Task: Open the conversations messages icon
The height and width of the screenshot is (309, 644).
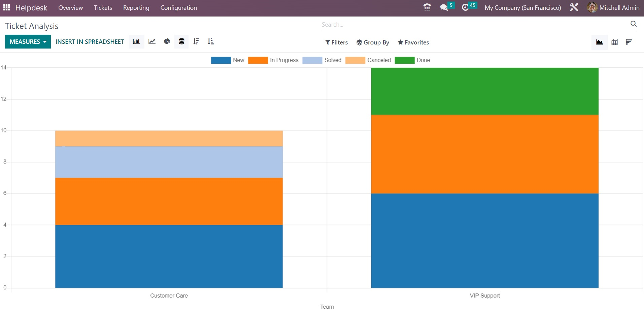Action: 444,7
